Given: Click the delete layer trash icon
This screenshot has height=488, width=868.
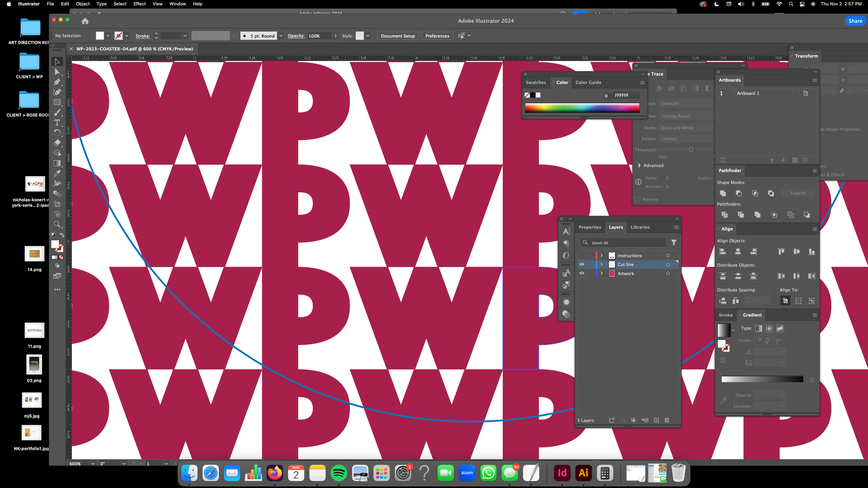Looking at the screenshot, I should pos(667,420).
